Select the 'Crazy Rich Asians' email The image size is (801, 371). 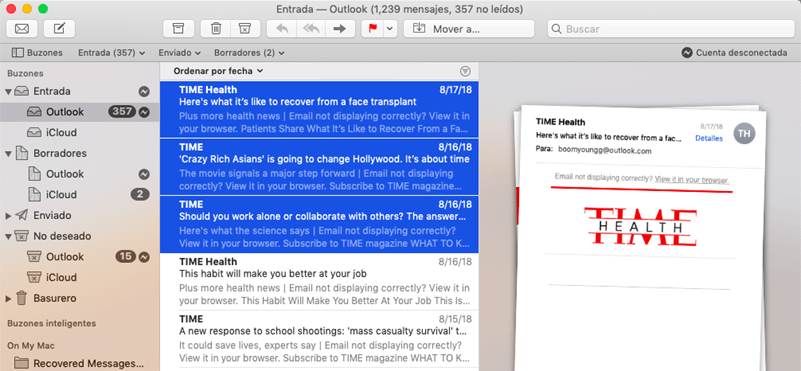[x=319, y=167]
